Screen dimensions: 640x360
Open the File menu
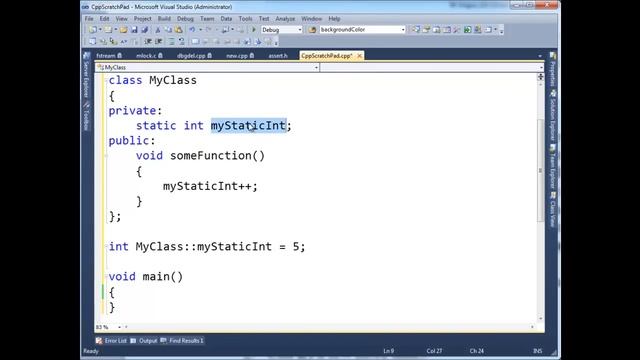click(89, 19)
